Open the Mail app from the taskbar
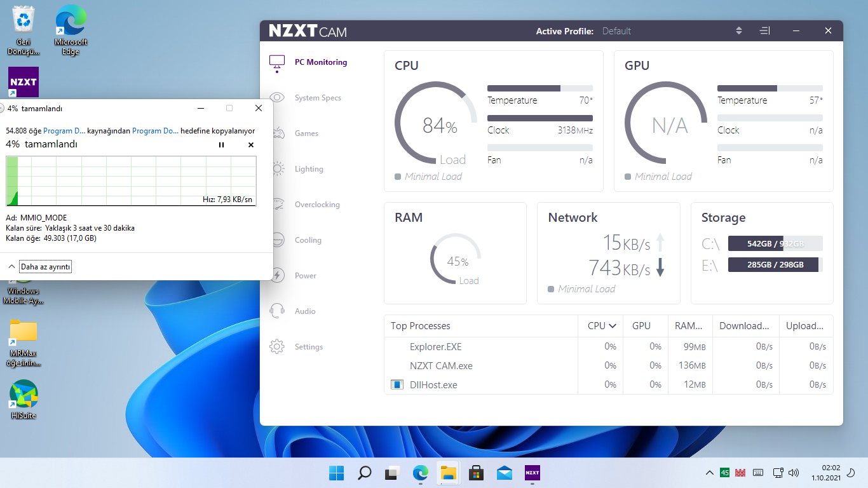This screenshot has height=488, width=868. click(x=505, y=473)
